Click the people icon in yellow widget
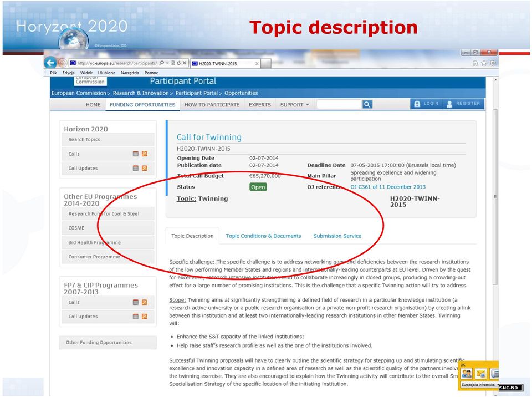This screenshot has width=532, height=397. tap(467, 374)
